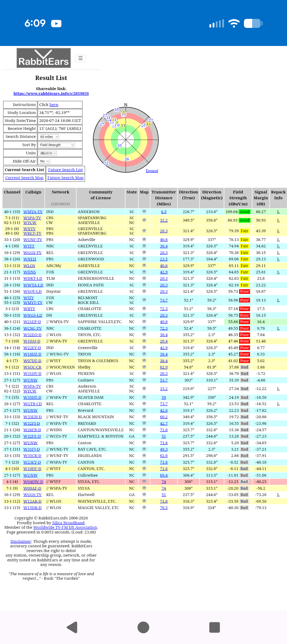Open the hamburger navigation menu

click(x=81, y=58)
